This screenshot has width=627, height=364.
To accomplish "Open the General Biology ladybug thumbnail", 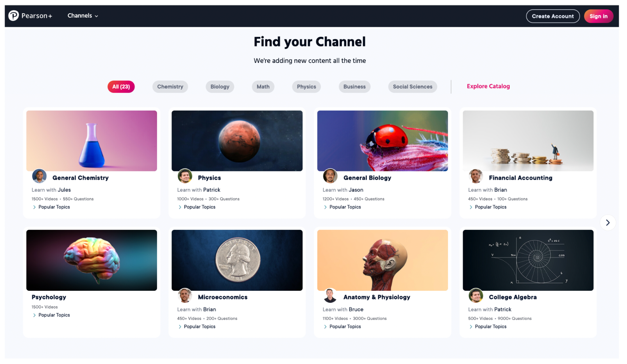I will tap(382, 141).
